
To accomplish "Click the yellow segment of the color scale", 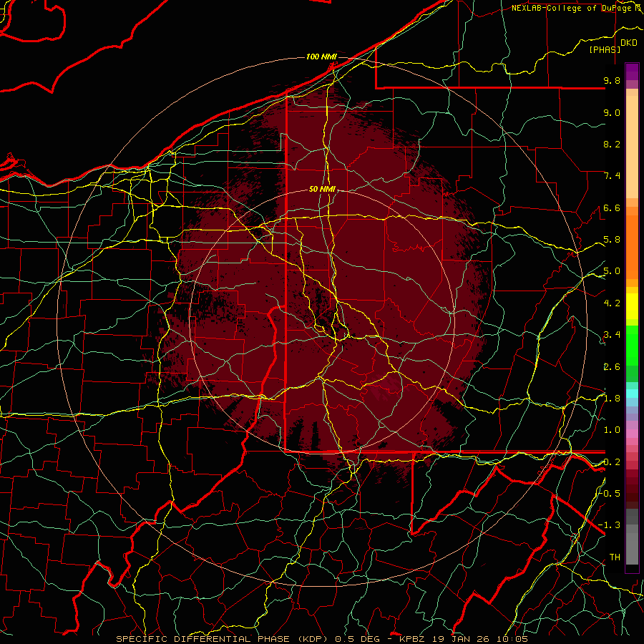I will tap(632, 306).
